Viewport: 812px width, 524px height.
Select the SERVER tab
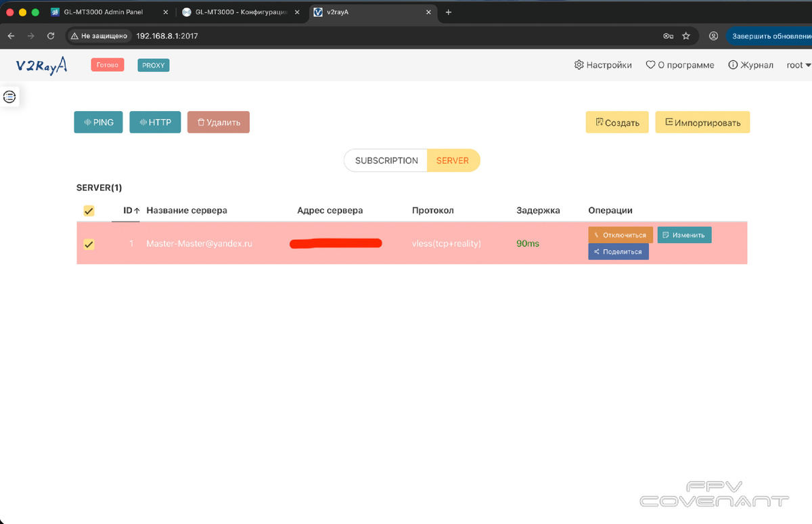[x=453, y=160]
